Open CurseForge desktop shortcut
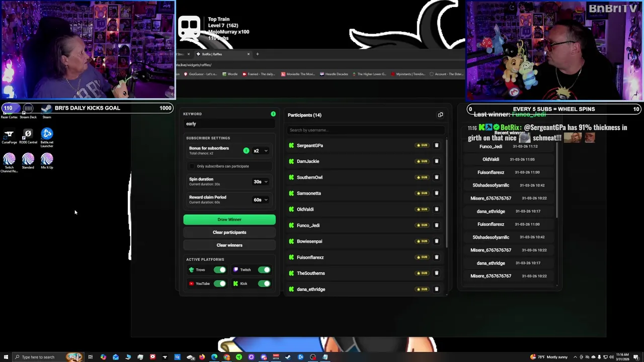Screen dimensions: 644x362 pyautogui.click(x=9, y=136)
